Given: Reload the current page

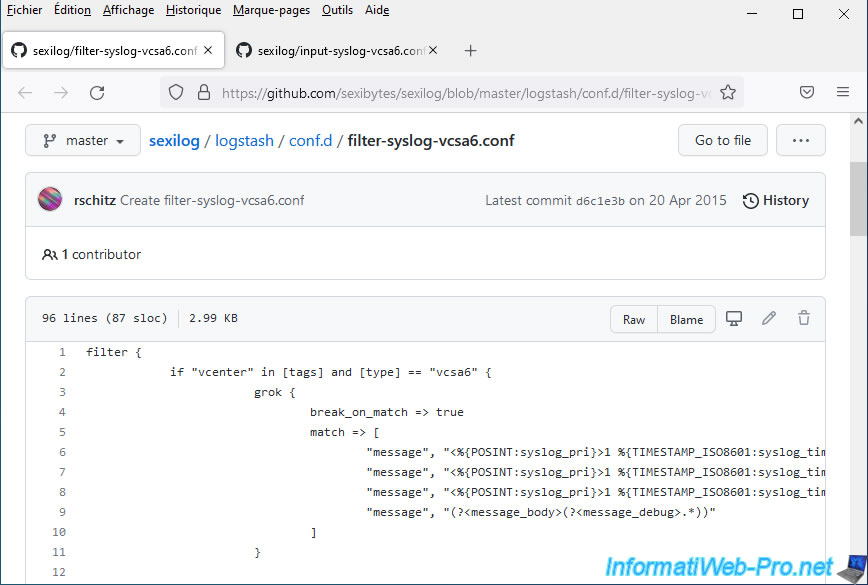Looking at the screenshot, I should click(x=97, y=92).
